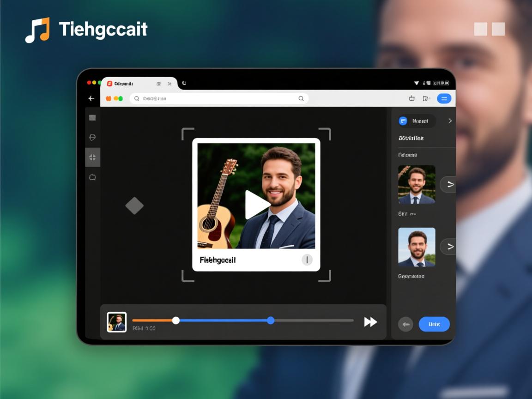532x399 pixels.
Task: Select the first square icon in left sidebar
Action: [x=92, y=118]
